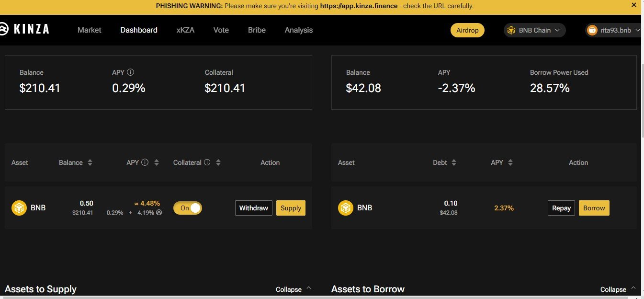This screenshot has height=299, width=644.
Task: Collapse the Assets to Supply section
Action: pyautogui.click(x=293, y=289)
